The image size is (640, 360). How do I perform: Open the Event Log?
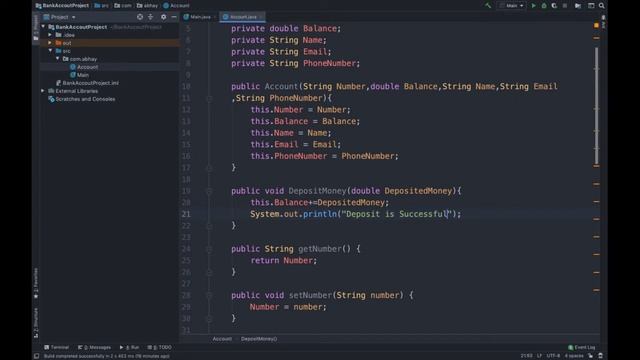point(582,347)
